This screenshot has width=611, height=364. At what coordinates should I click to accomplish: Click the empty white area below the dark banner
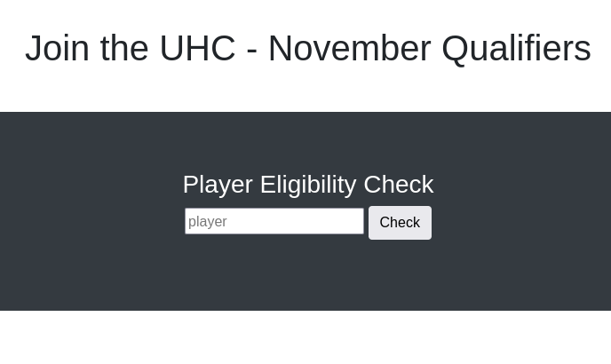coord(305,337)
